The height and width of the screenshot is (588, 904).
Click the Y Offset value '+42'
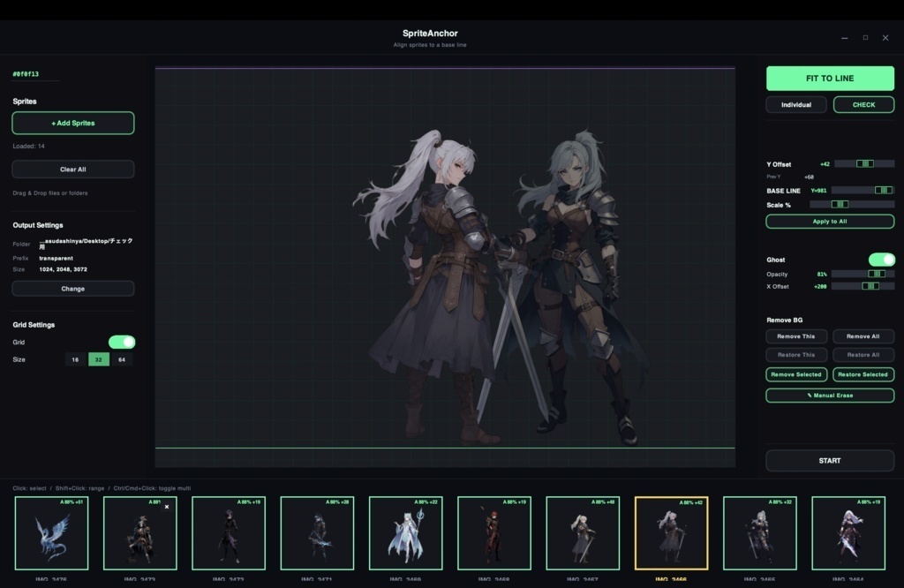tap(825, 164)
